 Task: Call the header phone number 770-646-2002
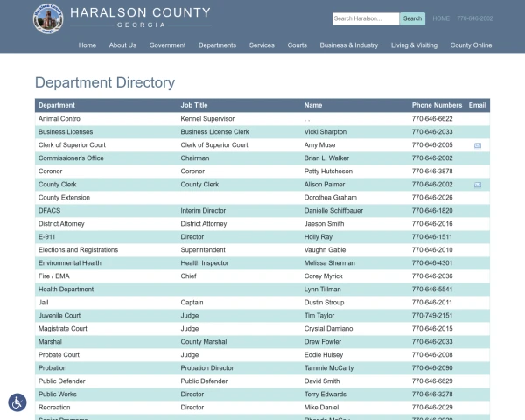point(475,18)
